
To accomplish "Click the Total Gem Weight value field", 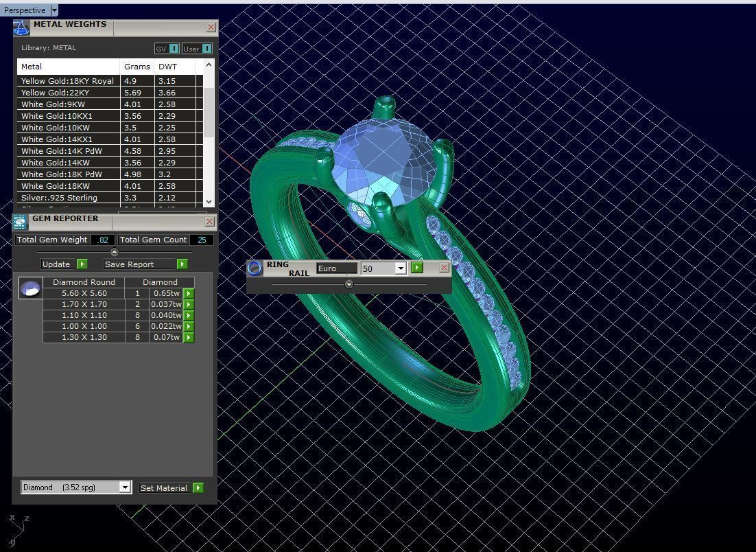I will [x=103, y=240].
